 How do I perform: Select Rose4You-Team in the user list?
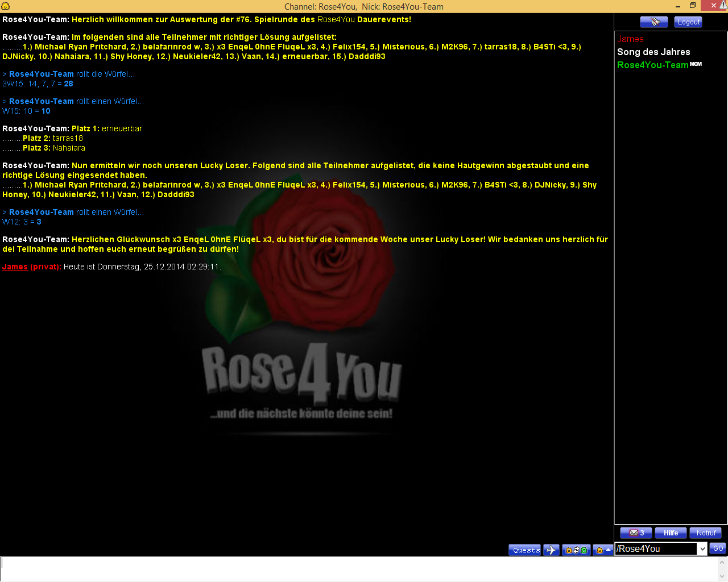tap(652, 65)
